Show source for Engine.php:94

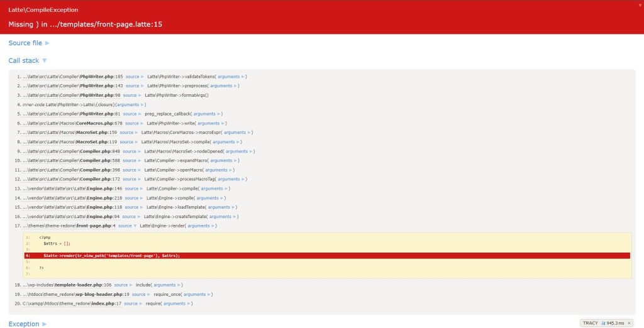(131, 217)
